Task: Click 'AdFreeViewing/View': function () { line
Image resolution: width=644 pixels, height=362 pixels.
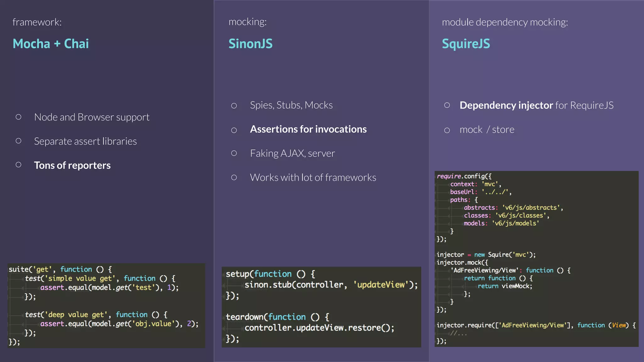Action: coord(510,271)
